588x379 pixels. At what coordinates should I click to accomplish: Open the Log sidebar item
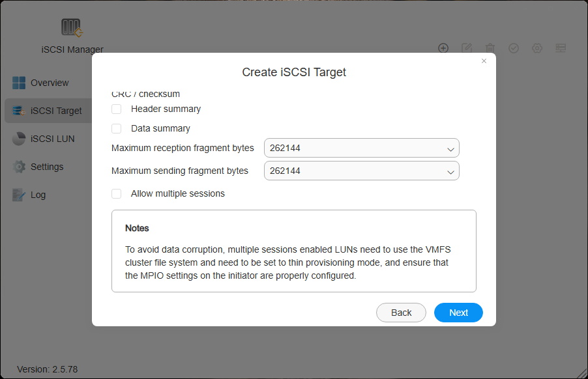click(x=38, y=195)
